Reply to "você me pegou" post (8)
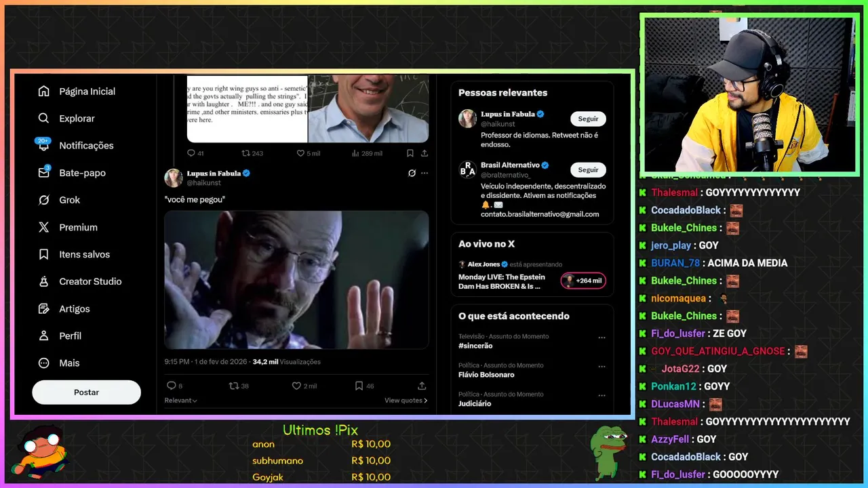 point(171,386)
